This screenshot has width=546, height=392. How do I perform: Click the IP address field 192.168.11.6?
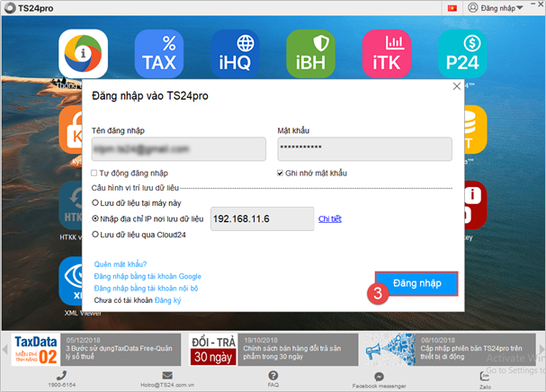[x=262, y=219]
